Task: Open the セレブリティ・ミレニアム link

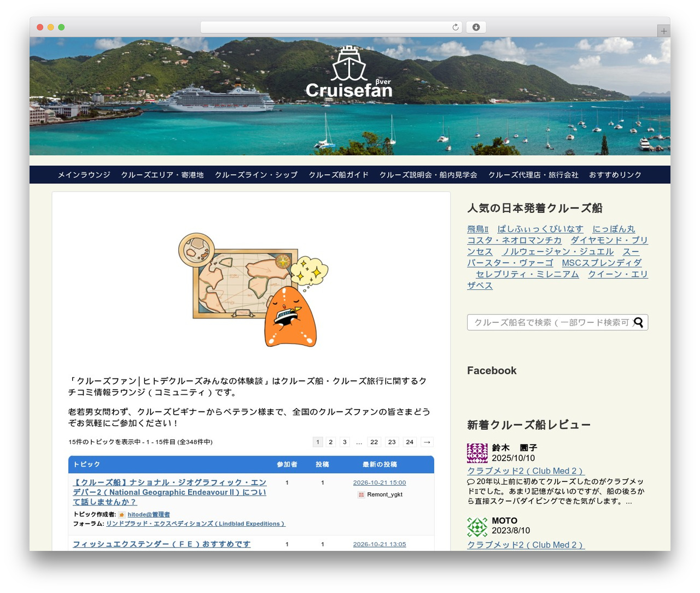Action: 528,274
